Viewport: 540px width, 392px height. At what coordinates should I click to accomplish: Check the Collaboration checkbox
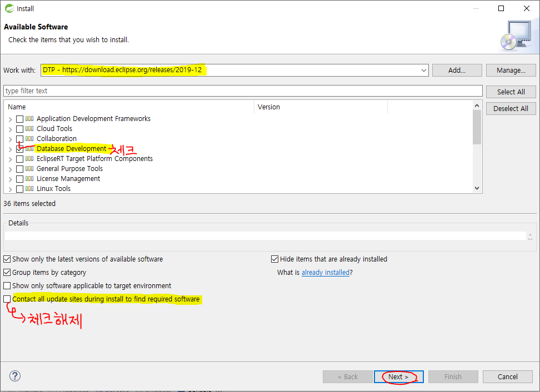pyautogui.click(x=19, y=139)
